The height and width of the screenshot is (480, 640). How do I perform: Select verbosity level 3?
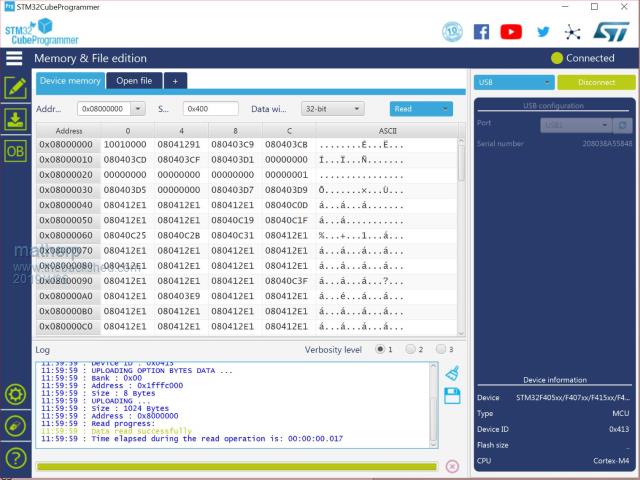tap(440, 349)
